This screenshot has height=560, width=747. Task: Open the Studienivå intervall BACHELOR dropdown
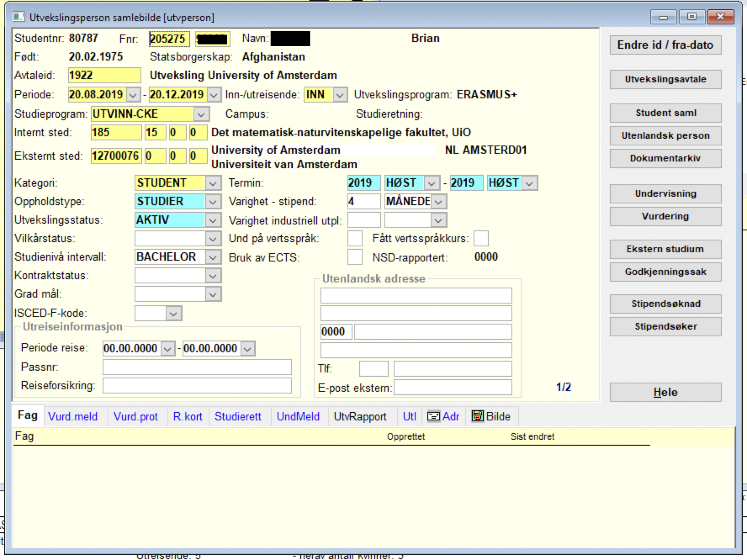click(x=213, y=257)
